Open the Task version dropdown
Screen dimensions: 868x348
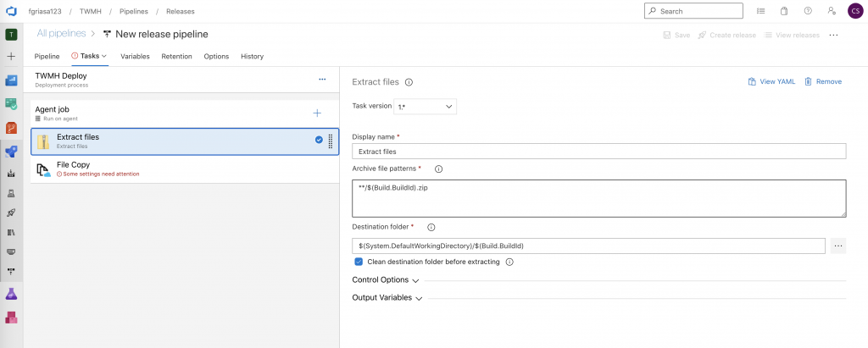click(x=426, y=107)
